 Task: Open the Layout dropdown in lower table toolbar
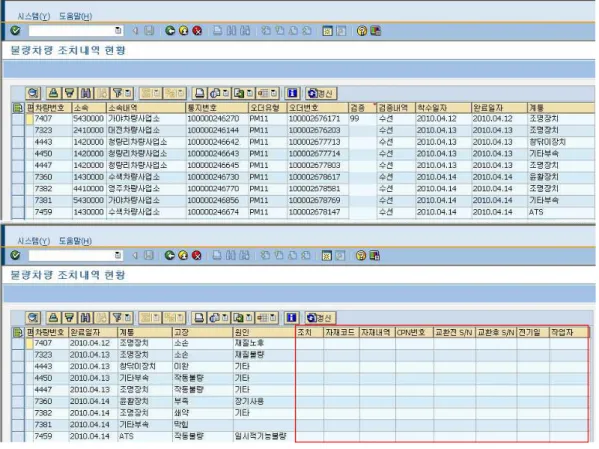click(x=273, y=318)
